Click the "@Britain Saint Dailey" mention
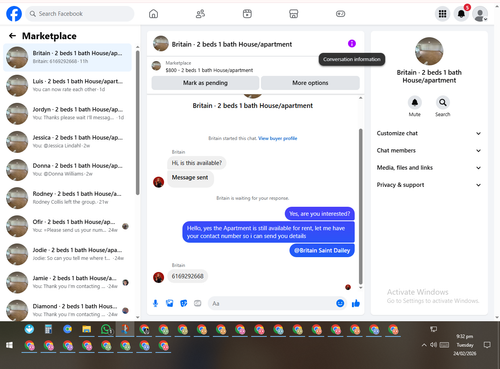Screen dimensions: 500x369 click(322, 250)
